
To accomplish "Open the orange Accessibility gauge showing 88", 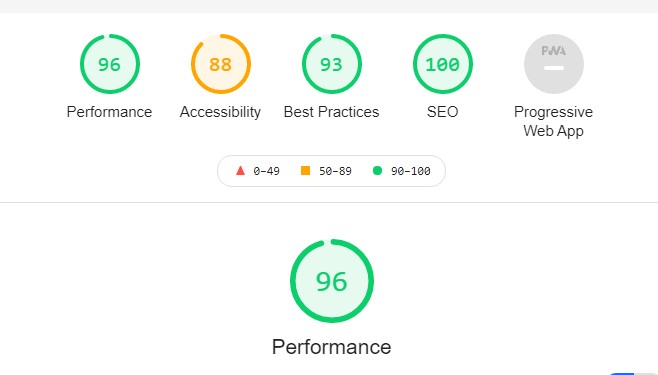I will [x=221, y=64].
